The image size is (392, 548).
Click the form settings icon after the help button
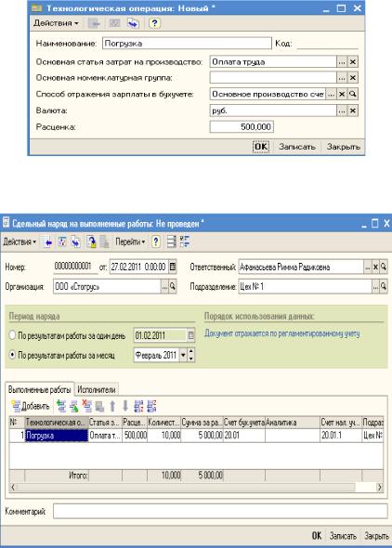(171, 241)
